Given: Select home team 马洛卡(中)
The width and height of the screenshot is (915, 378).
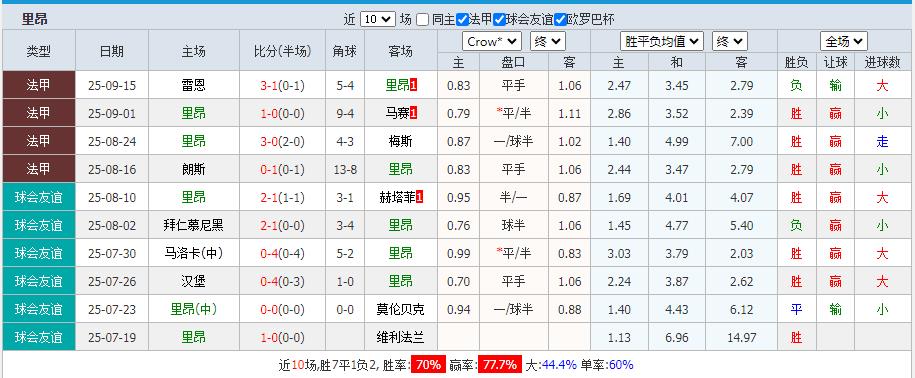Looking at the screenshot, I should (x=193, y=254).
